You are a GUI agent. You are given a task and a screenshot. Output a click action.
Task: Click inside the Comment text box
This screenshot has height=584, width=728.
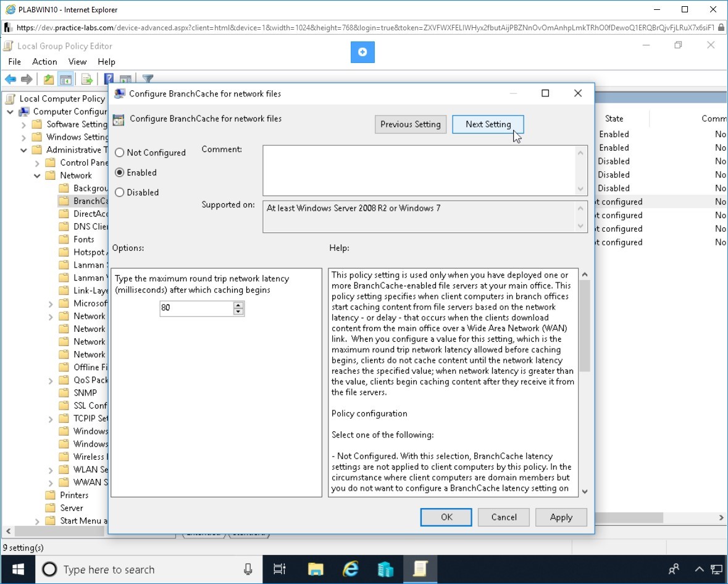420,171
